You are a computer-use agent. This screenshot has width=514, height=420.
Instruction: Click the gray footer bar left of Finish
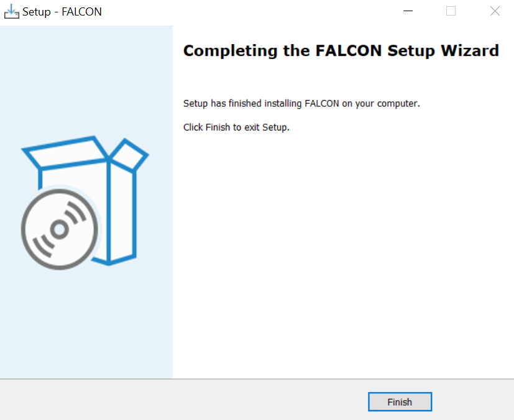[x=183, y=399]
